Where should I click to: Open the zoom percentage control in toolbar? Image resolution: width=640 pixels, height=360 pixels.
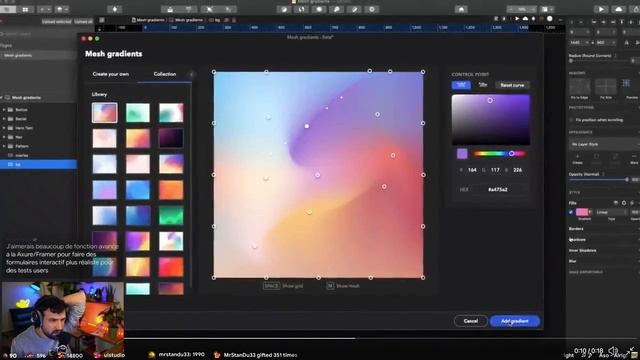coord(522,9)
